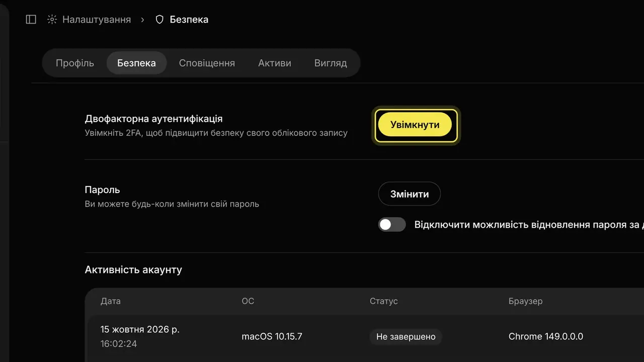The height and width of the screenshot is (362, 644).
Task: Select the Безпека tab
Action: [x=136, y=63]
